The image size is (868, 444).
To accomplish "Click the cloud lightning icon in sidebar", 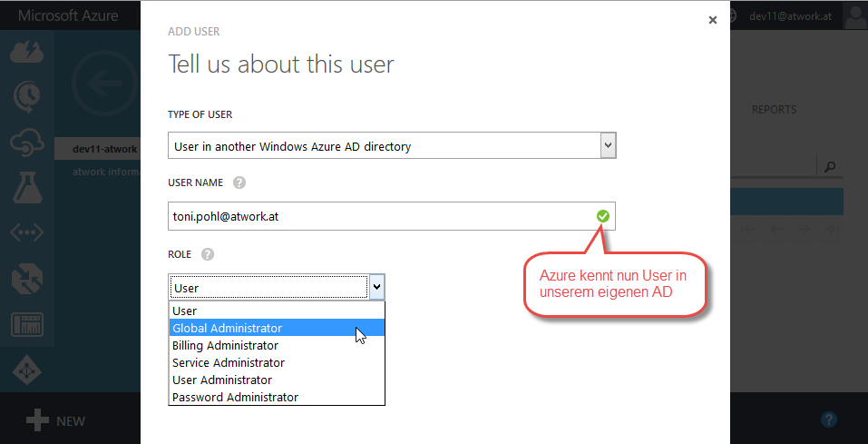I will coord(26,53).
